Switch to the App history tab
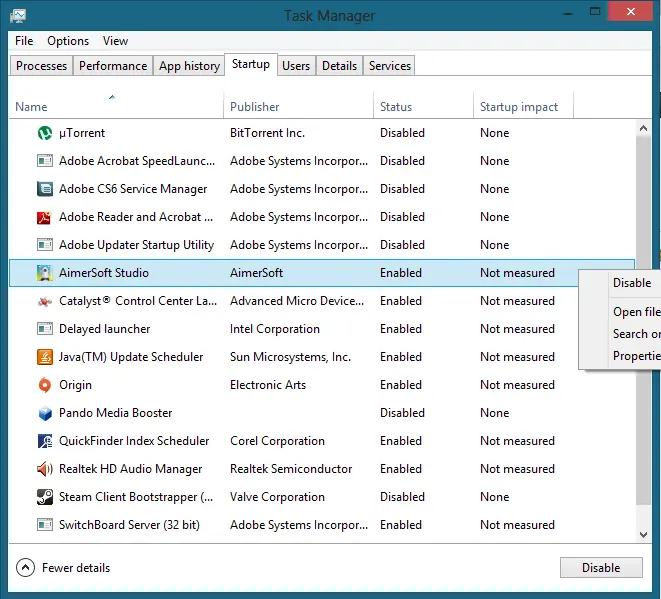 coord(189,66)
